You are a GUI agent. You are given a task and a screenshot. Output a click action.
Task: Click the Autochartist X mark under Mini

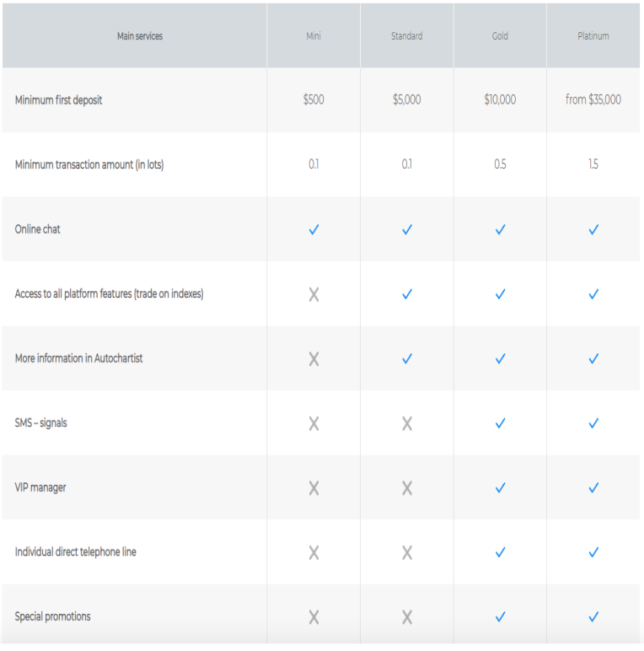click(x=314, y=358)
